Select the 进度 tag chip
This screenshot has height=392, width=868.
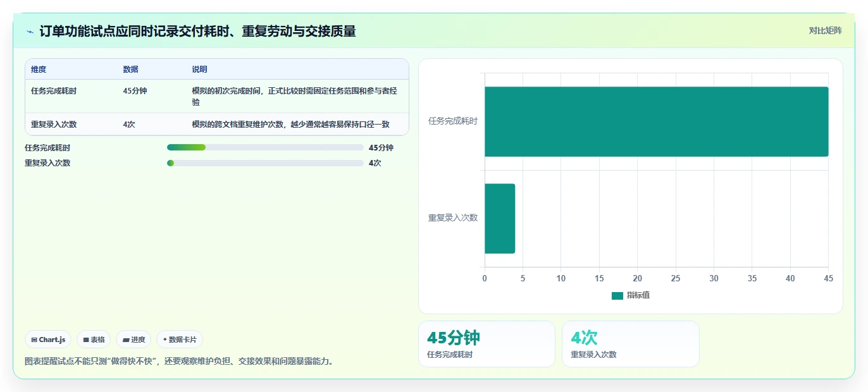point(133,340)
